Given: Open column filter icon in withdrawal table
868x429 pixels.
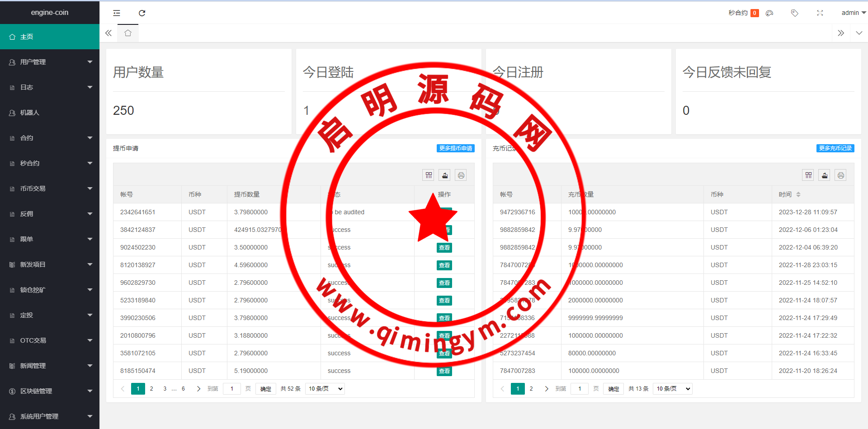Looking at the screenshot, I should point(429,175).
